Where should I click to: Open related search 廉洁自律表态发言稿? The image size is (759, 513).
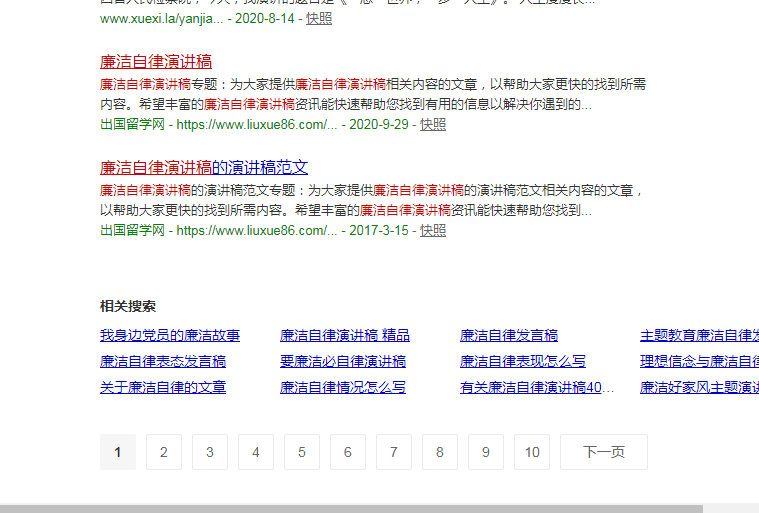pyautogui.click(x=163, y=362)
